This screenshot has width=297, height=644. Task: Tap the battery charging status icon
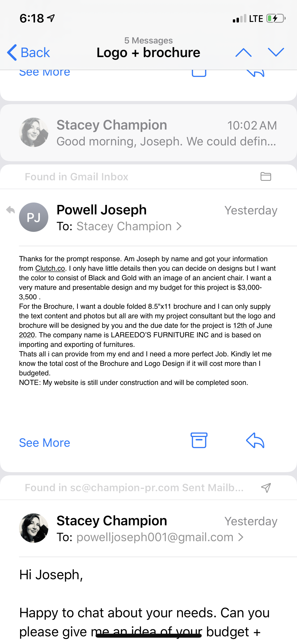click(x=276, y=19)
